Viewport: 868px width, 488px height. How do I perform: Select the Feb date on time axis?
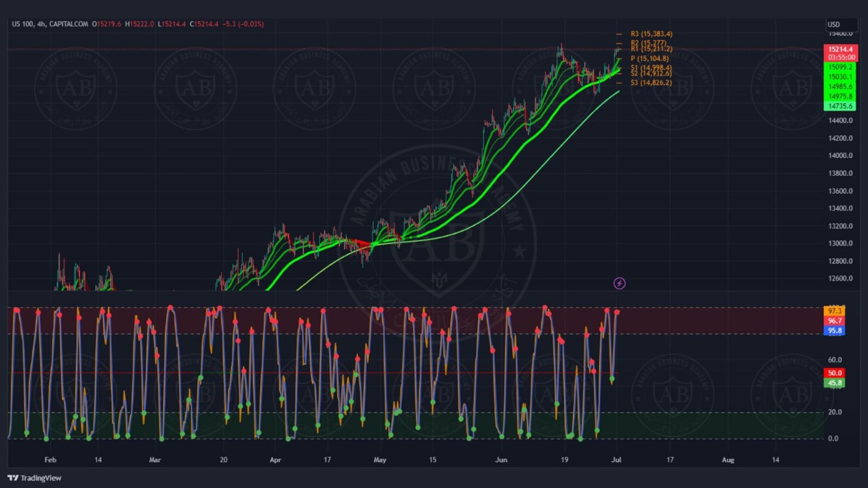[50, 460]
